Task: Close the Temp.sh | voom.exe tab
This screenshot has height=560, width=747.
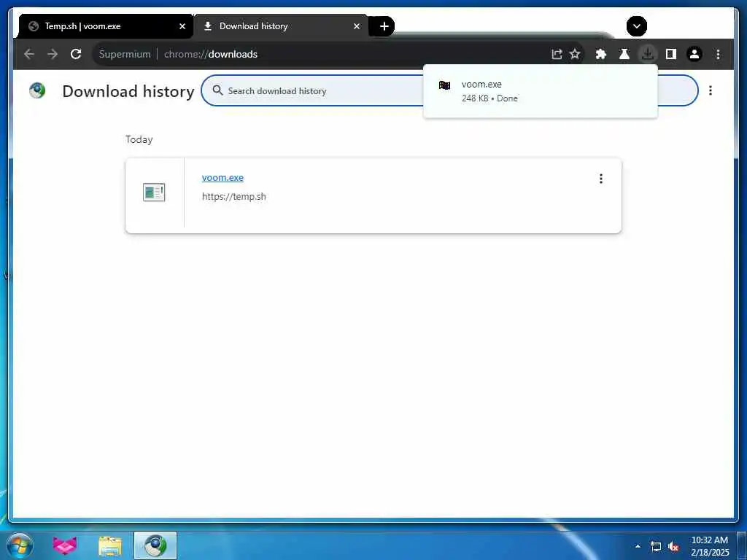Action: 182,26
